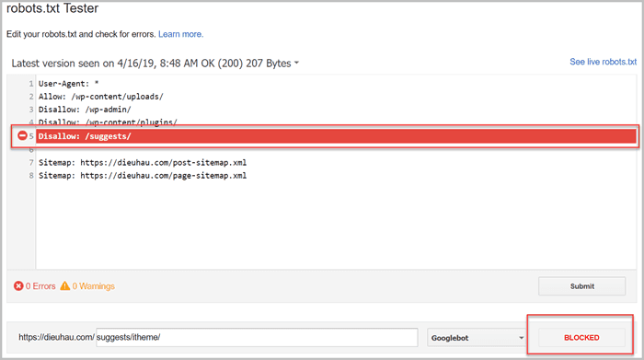The image size is (644, 360).
Task: Click the 0 Warnings label
Action: (x=94, y=286)
